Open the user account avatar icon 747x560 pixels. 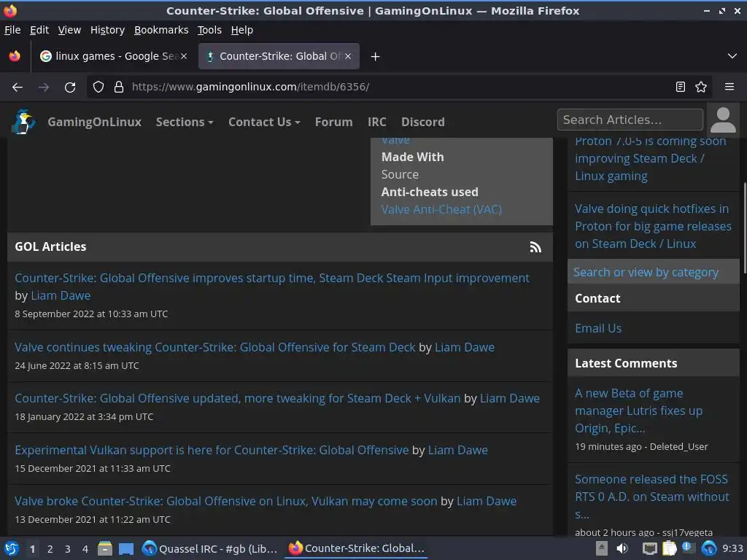pyautogui.click(x=723, y=120)
